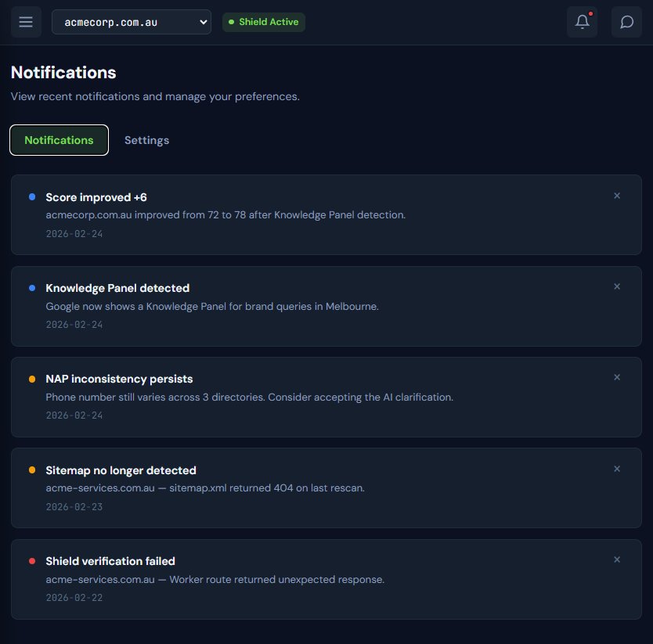The width and height of the screenshot is (653, 644).
Task: Click the 2026-02-22 date stamp
Action: 74,597
